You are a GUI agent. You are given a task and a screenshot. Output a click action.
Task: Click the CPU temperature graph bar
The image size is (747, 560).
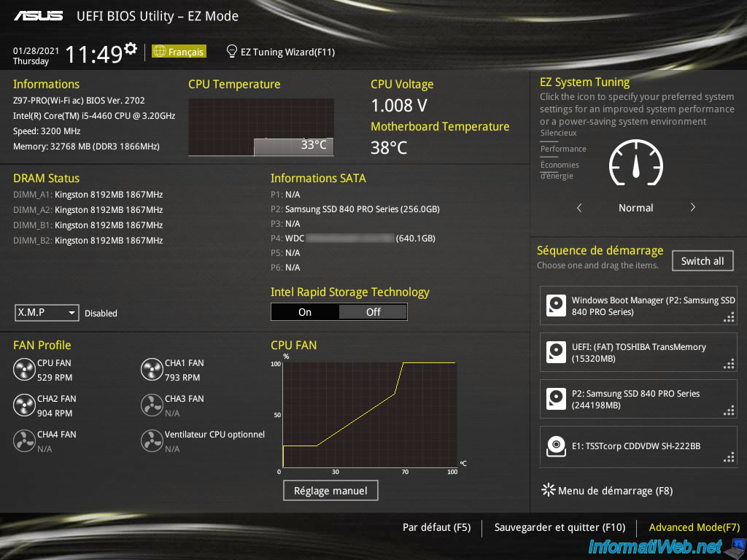click(293, 147)
